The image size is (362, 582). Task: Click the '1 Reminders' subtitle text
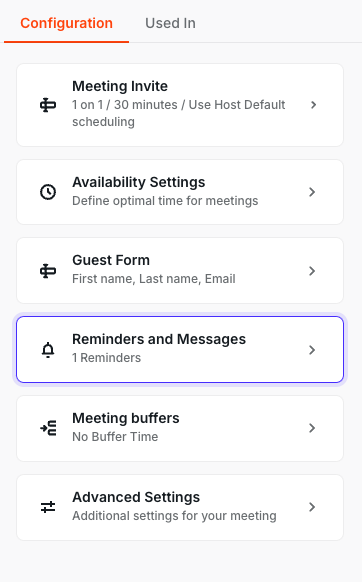107,358
